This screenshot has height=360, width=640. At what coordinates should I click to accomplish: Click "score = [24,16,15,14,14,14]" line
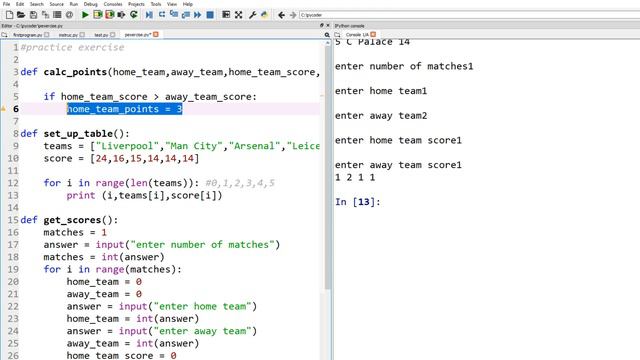coord(121,158)
